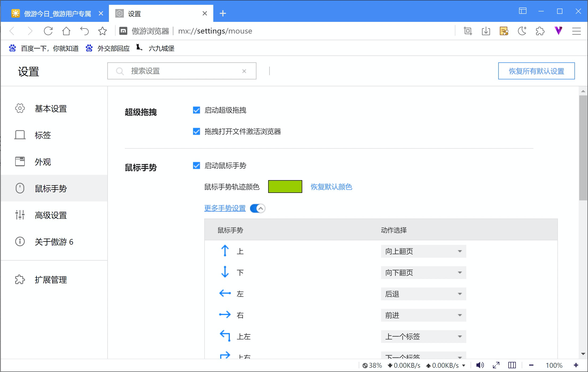Mute sound via status bar speaker icon
588x372 pixels.
click(480, 365)
